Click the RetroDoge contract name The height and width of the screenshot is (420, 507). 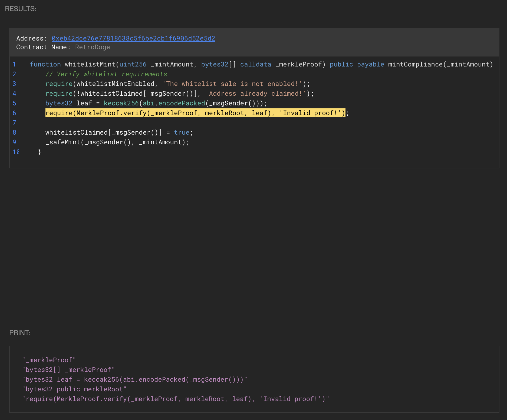click(93, 47)
